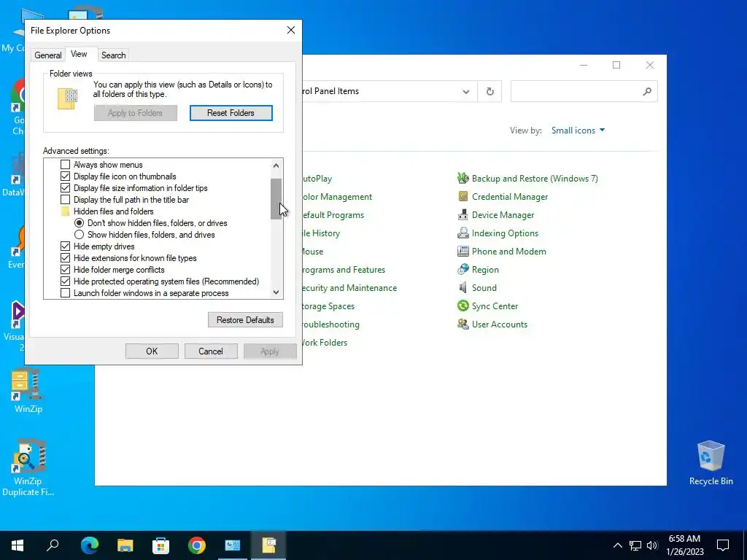Uncheck Hide protected operating system files
This screenshot has width=747, height=560.
point(65,281)
